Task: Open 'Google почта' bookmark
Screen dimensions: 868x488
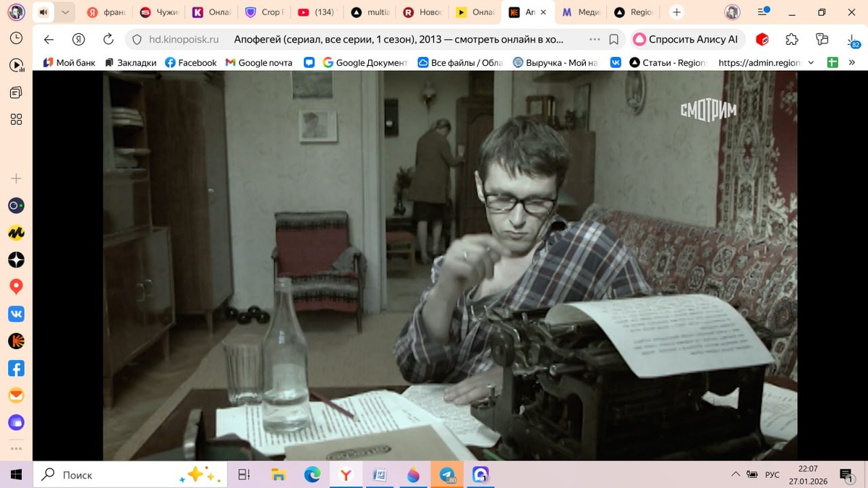Action: pos(259,63)
